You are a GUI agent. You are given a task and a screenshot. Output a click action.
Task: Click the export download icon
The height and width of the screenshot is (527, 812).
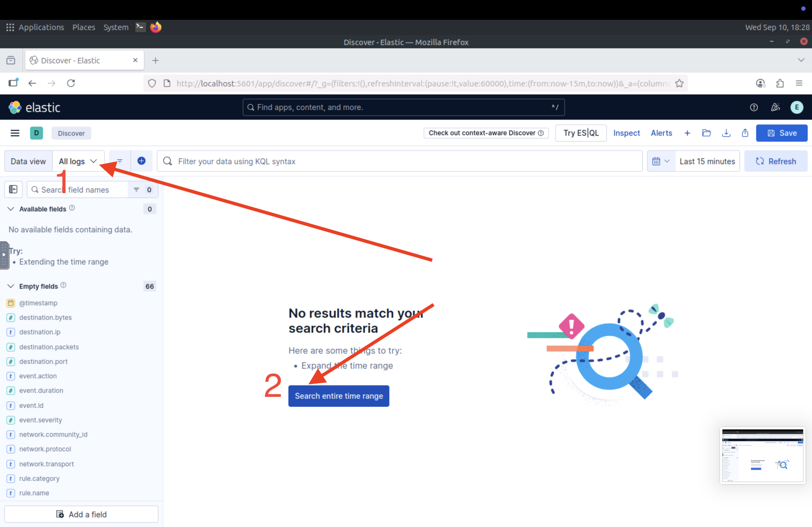click(x=726, y=133)
